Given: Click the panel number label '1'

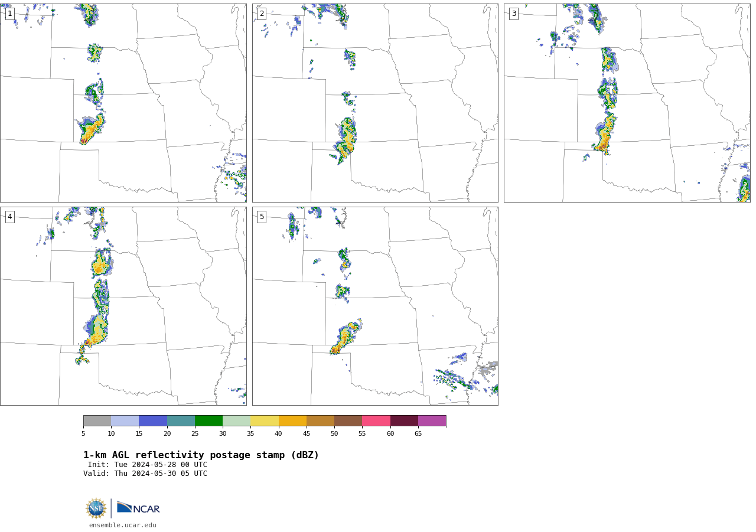Looking at the screenshot, I should point(9,14).
